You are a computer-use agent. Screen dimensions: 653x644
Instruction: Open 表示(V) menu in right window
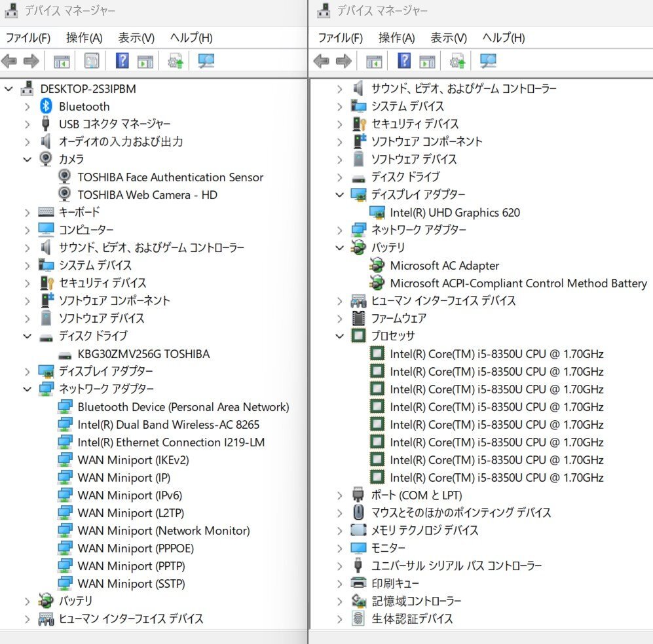(x=449, y=38)
